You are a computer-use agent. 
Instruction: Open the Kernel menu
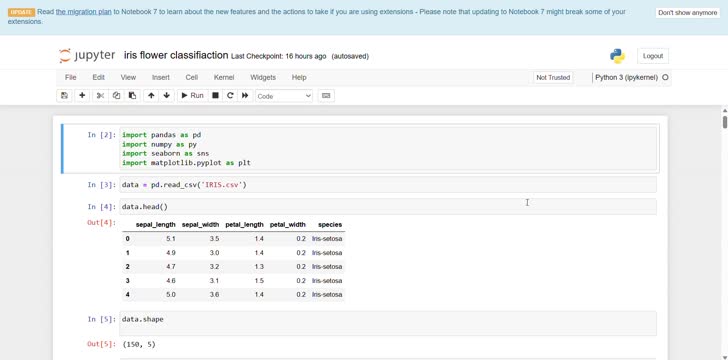click(x=224, y=78)
